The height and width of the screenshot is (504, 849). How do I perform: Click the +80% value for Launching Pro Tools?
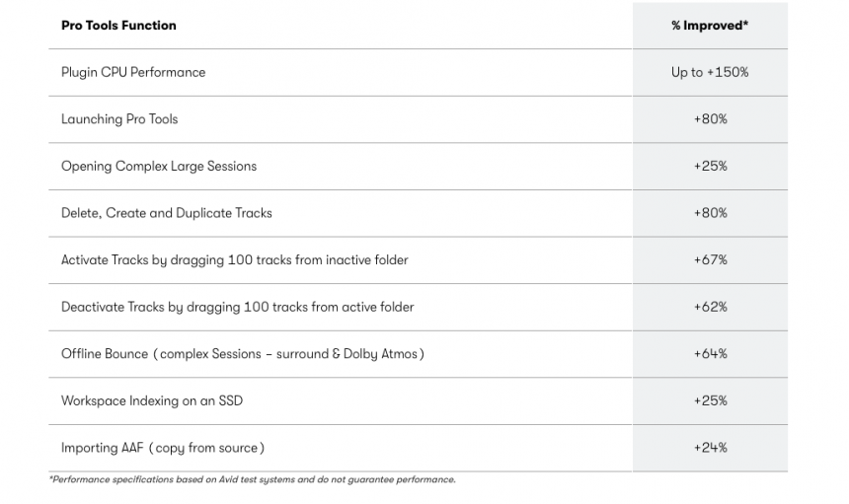click(x=710, y=119)
